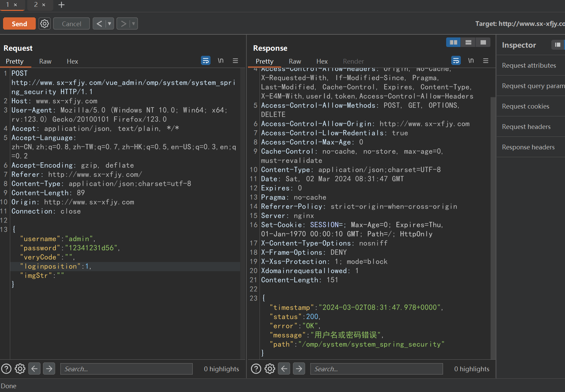This screenshot has height=392, width=565.
Task: Click the orange Send button
Action: click(x=19, y=24)
